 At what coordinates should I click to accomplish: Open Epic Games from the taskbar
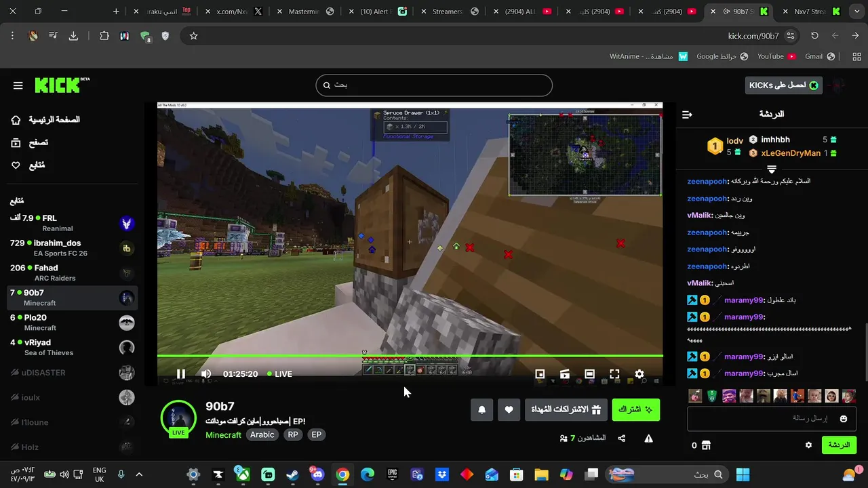pyautogui.click(x=392, y=474)
